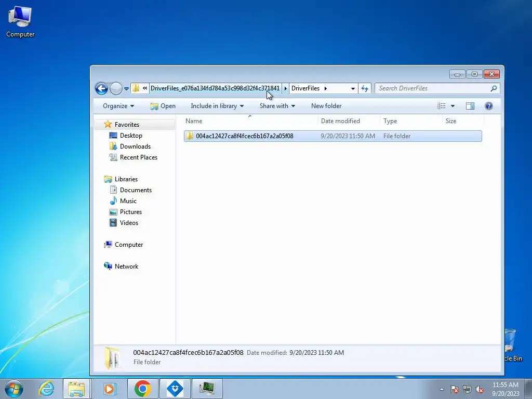Open the blue diamond app on taskbar
The width and height of the screenshot is (532, 399).
[175, 389]
